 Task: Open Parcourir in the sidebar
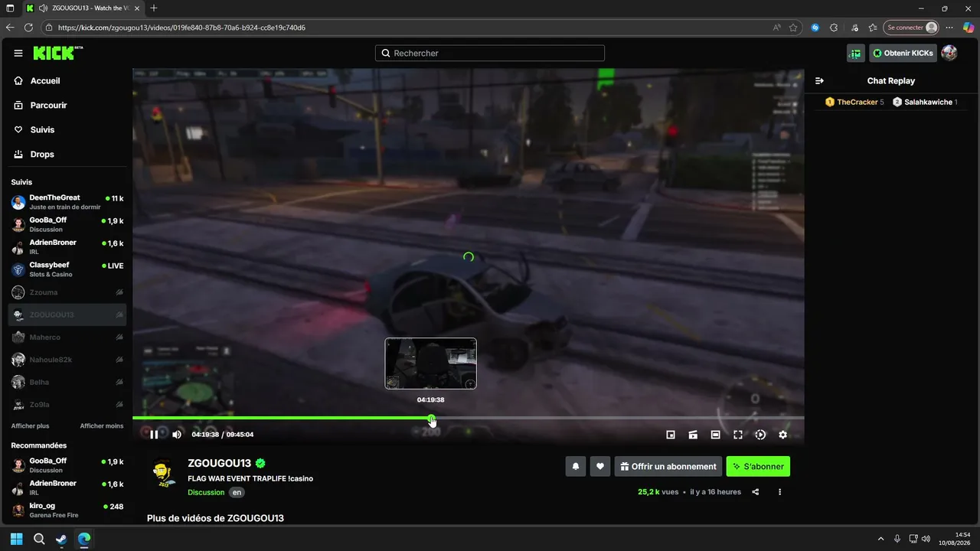(41, 105)
